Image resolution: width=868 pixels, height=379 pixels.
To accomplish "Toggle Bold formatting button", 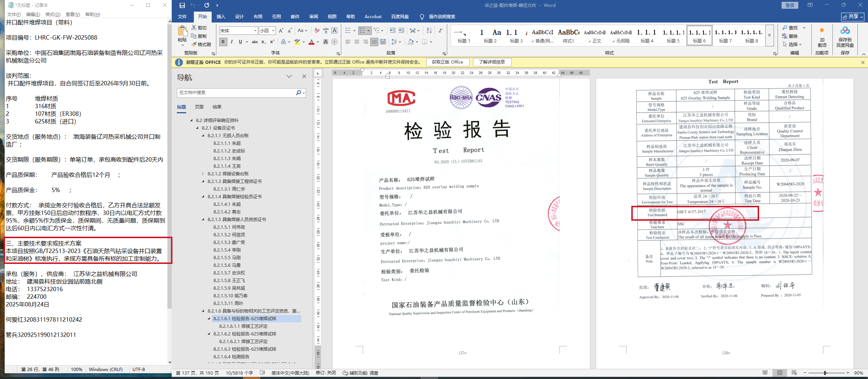I will pyautogui.click(x=223, y=42).
